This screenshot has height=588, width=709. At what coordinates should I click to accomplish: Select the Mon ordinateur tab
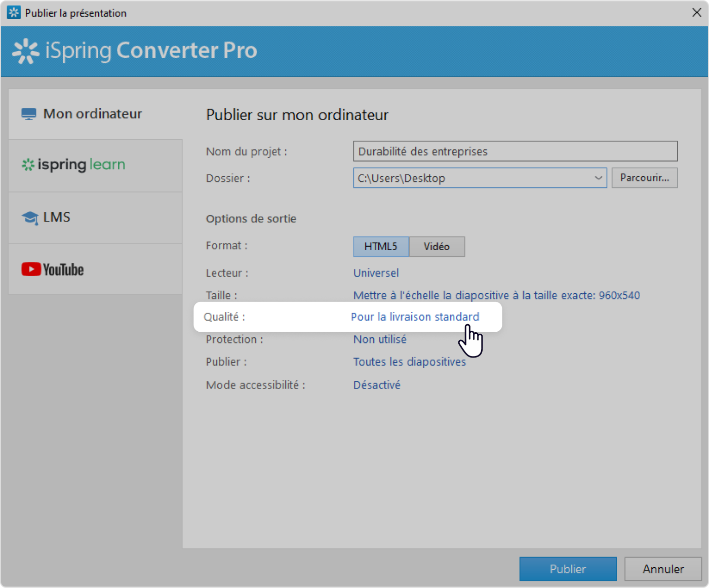(95, 114)
